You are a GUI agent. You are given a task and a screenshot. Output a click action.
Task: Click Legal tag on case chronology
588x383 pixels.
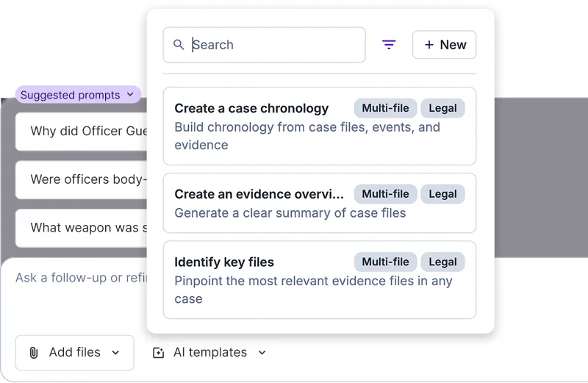[443, 108]
